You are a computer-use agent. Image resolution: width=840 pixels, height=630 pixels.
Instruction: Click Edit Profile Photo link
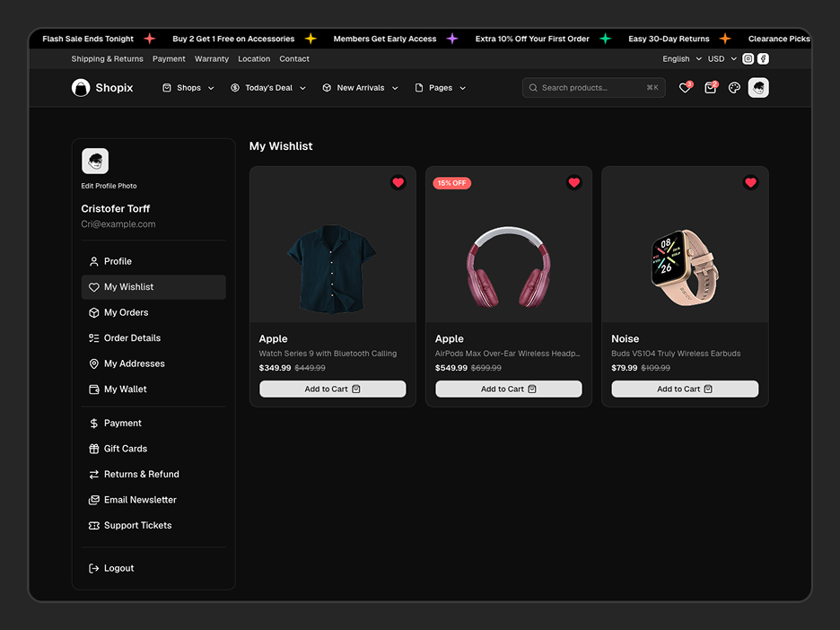(x=109, y=186)
